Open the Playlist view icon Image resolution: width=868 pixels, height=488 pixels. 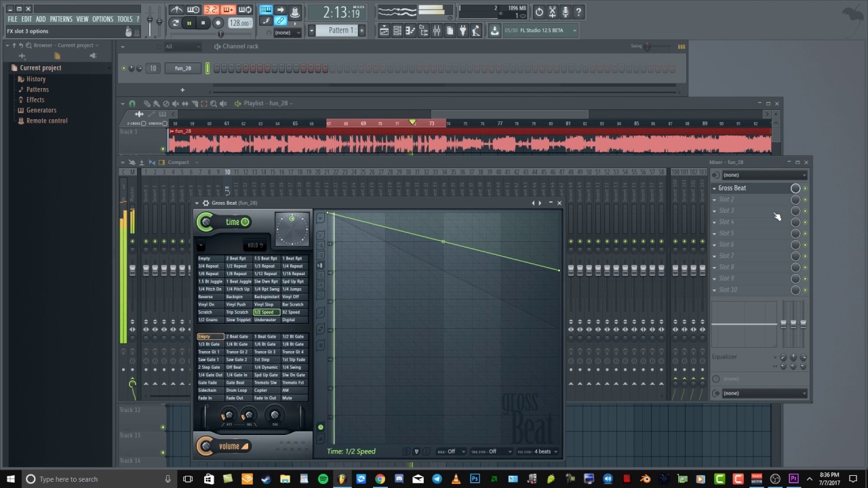point(384,30)
